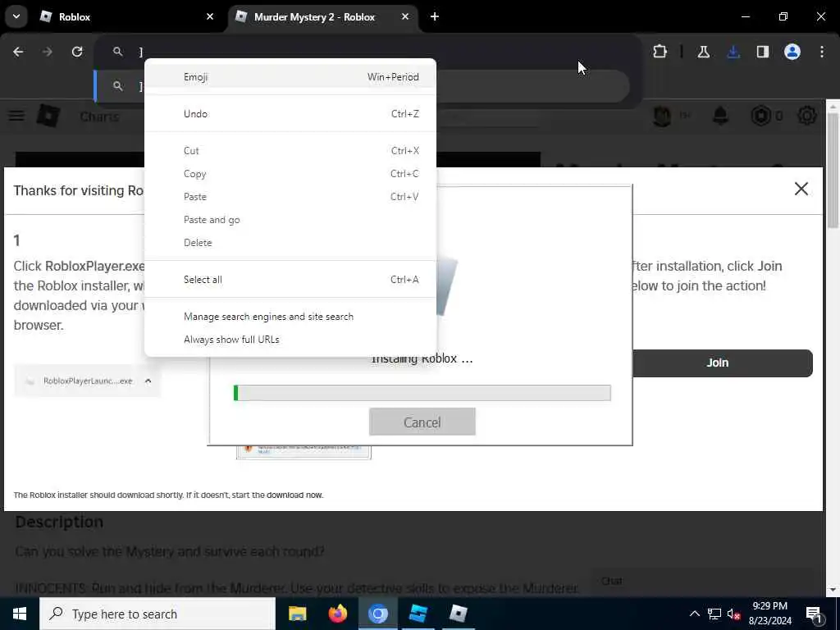
Task: Click the Charts link in Roblox header
Action: point(99,116)
